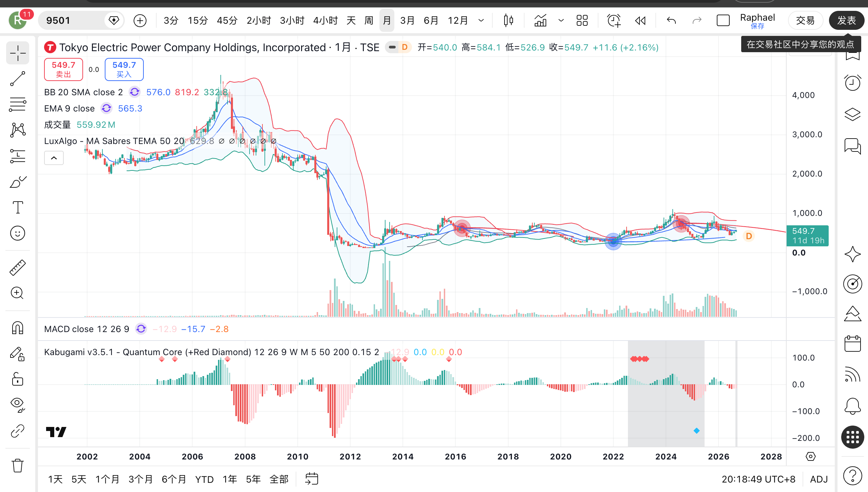868x492 pixels.
Task: Open the emoji and icons tool
Action: point(18,233)
